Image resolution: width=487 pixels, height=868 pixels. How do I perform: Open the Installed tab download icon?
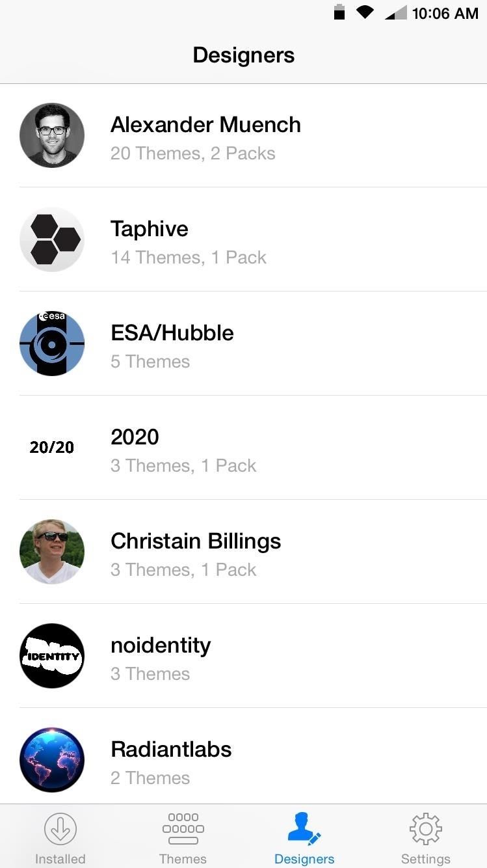(x=60, y=829)
